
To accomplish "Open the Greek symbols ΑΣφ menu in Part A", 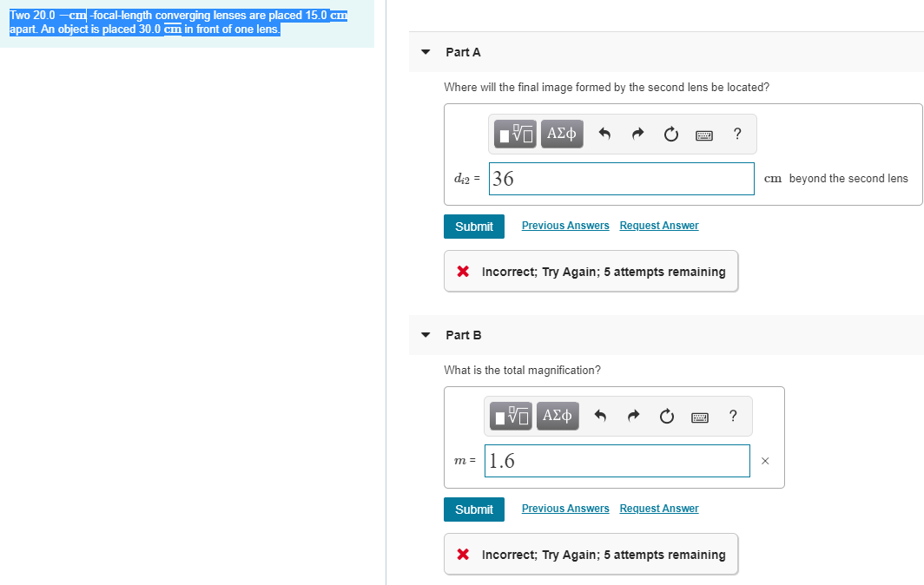I will 561,134.
